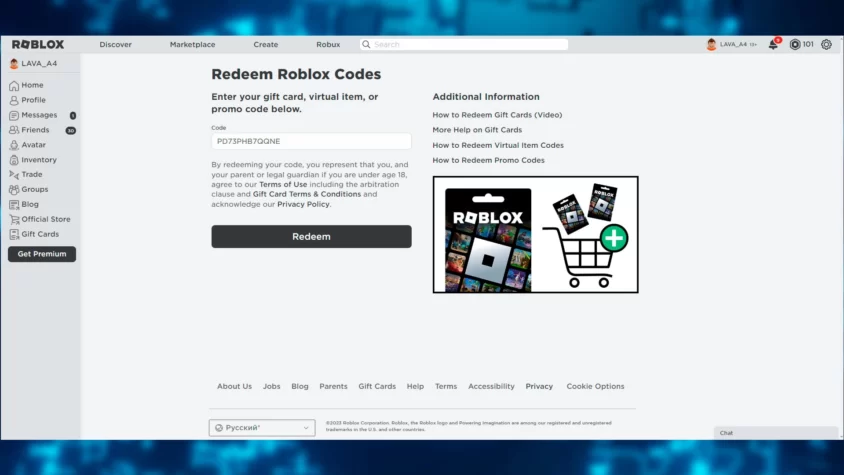Open the Profile sidebar icon
The height and width of the screenshot is (475, 844).
(14, 100)
